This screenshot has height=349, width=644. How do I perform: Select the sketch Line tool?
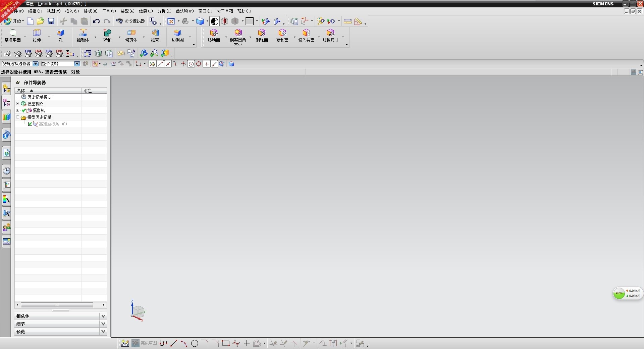(x=174, y=343)
